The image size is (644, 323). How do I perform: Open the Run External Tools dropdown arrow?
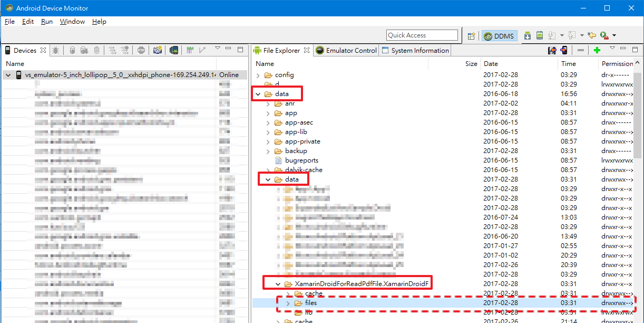point(614,35)
